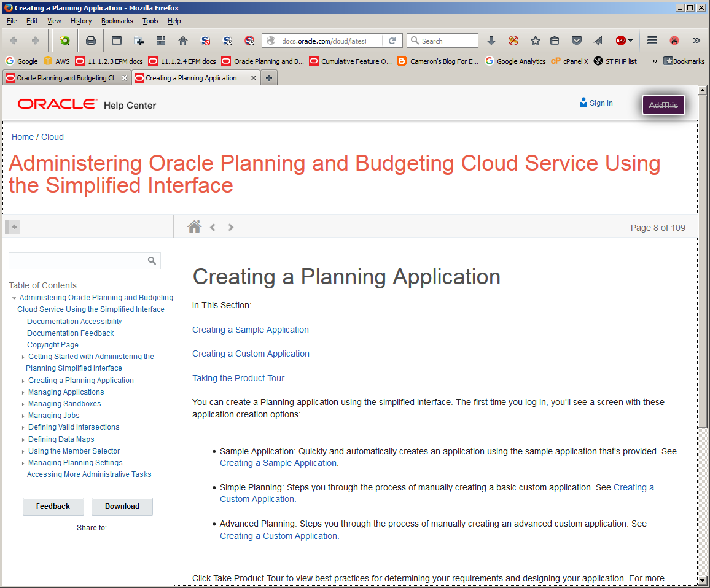
Task: Expand Managing Sandboxes tree node
Action: (23, 404)
